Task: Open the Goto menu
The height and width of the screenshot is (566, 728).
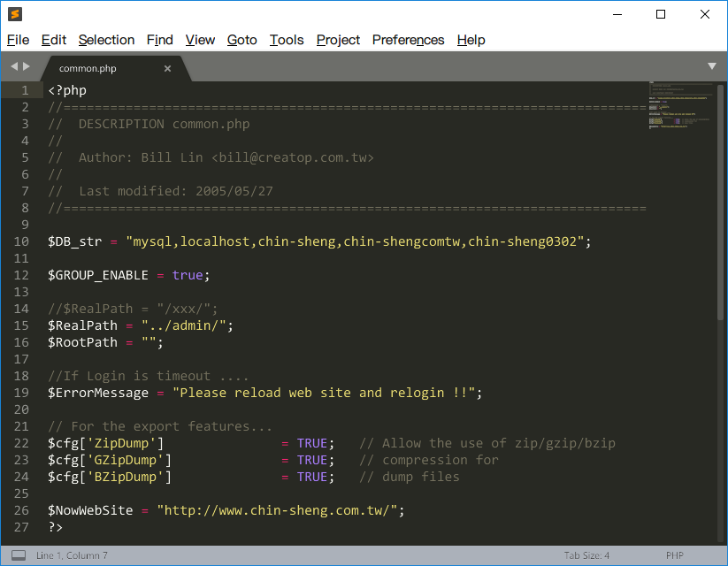Action: tap(241, 40)
